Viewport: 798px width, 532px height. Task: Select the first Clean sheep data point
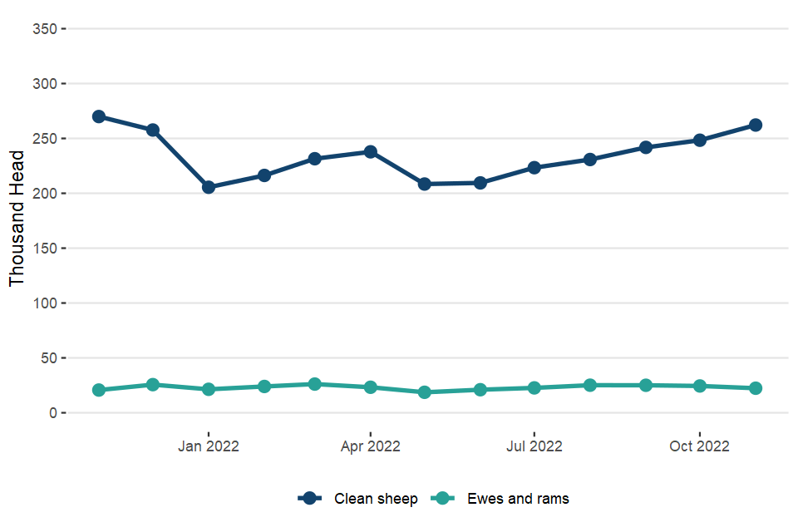(99, 116)
